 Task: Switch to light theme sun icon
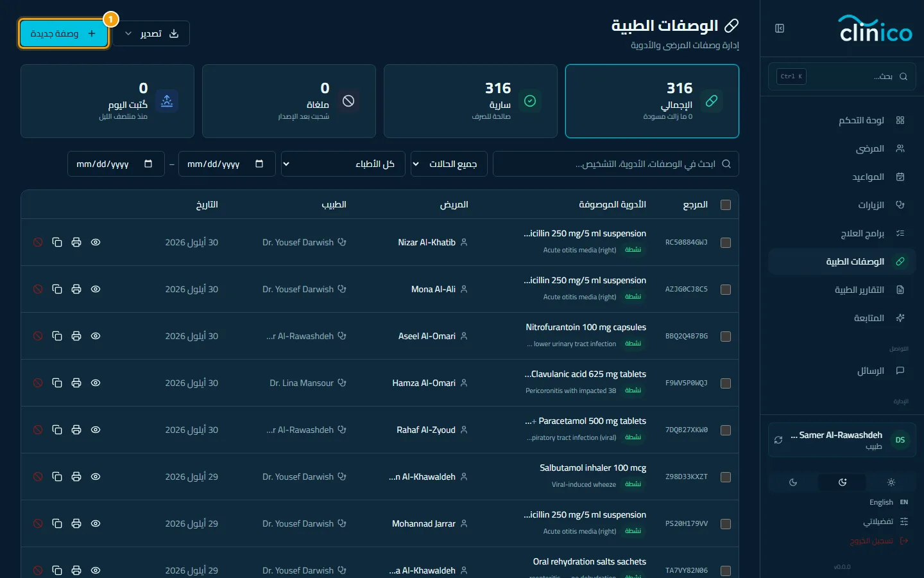(x=891, y=482)
